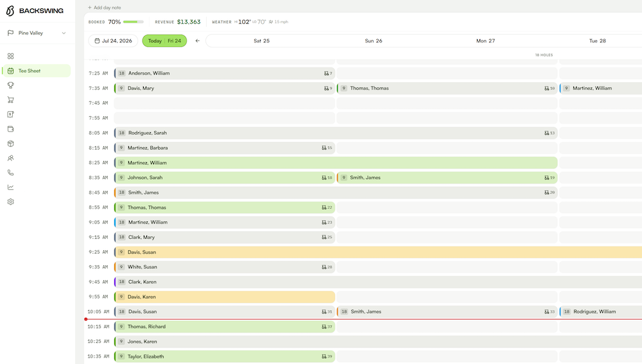Expand the Pine Valley course chevron
The width and height of the screenshot is (642, 364).
pos(64,33)
